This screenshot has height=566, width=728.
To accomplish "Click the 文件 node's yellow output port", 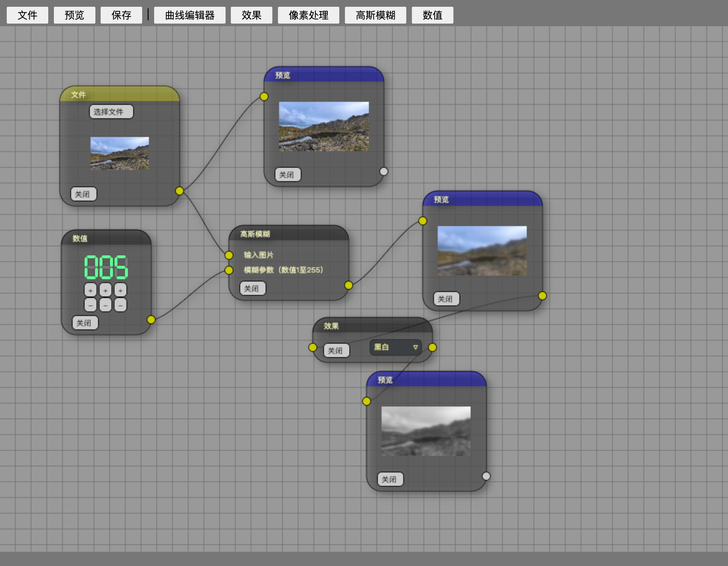I will [180, 191].
